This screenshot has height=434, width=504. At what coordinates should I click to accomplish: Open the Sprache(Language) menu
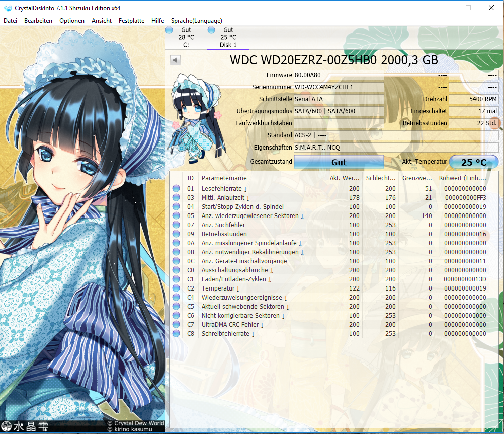(x=196, y=21)
